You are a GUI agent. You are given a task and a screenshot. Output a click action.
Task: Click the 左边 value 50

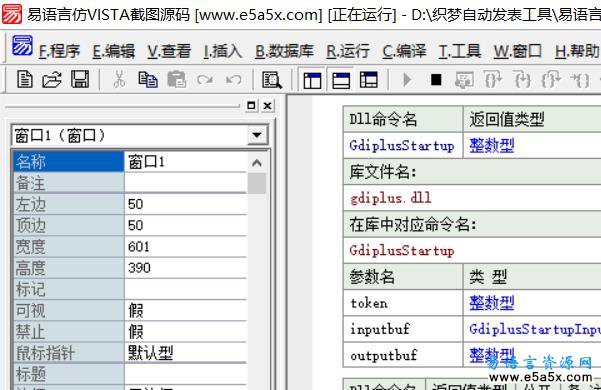click(186, 204)
